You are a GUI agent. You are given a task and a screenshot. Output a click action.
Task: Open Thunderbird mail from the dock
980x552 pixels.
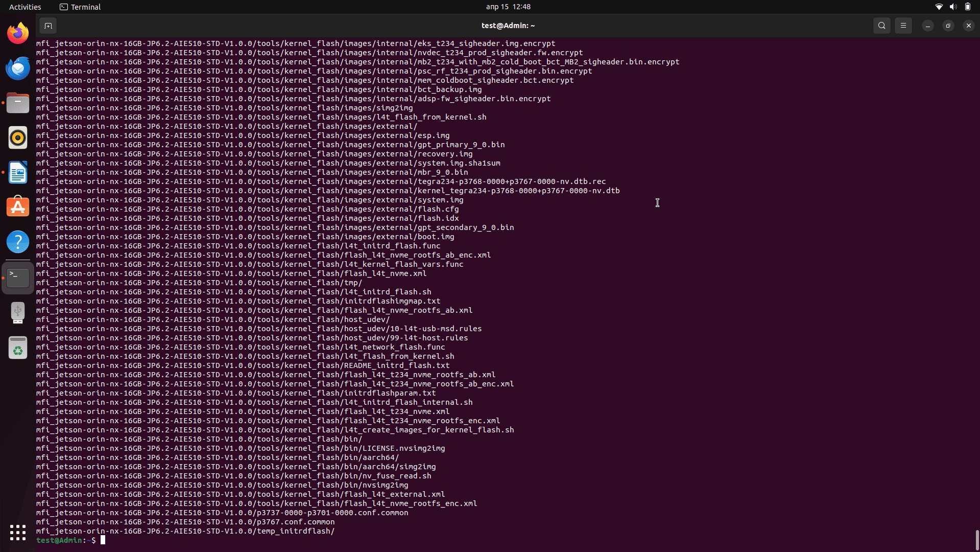18,68
